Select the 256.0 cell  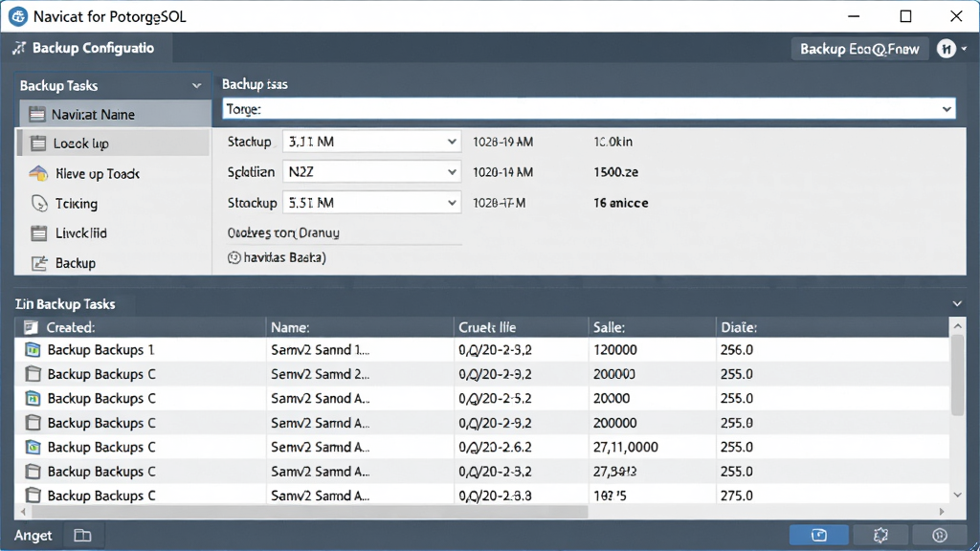[x=736, y=350]
